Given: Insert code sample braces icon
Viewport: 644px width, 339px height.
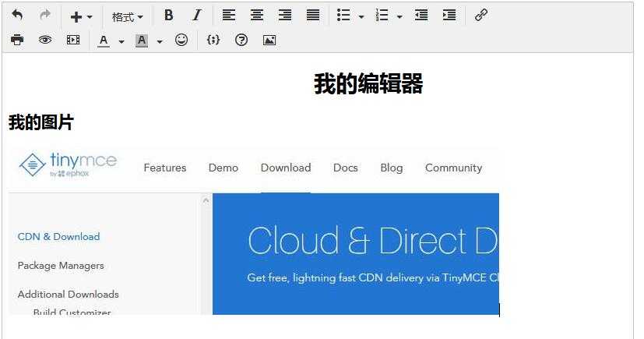Looking at the screenshot, I should pyautogui.click(x=213, y=40).
